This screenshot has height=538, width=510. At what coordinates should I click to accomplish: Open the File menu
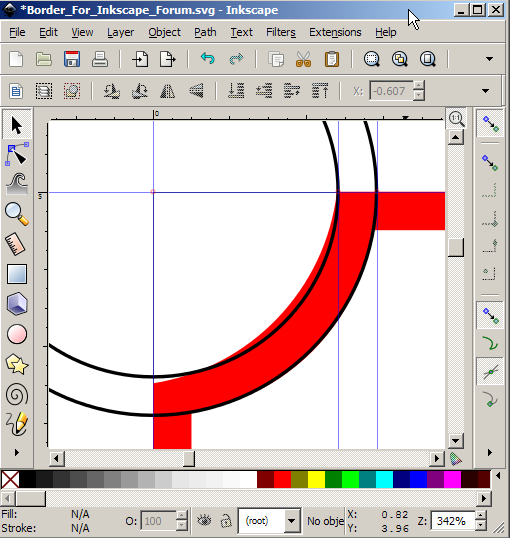[x=17, y=32]
